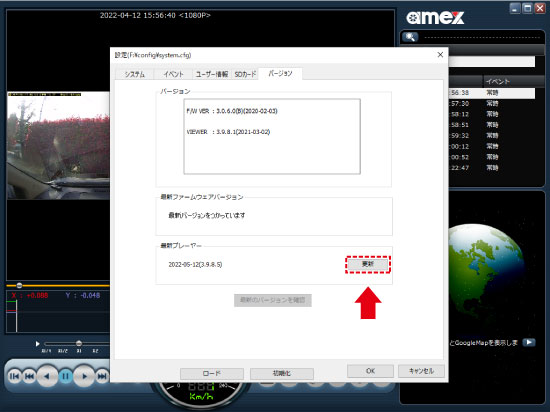The image size is (550, 412).
Task: Close the amex viewer main window
Action: pos(539,8)
